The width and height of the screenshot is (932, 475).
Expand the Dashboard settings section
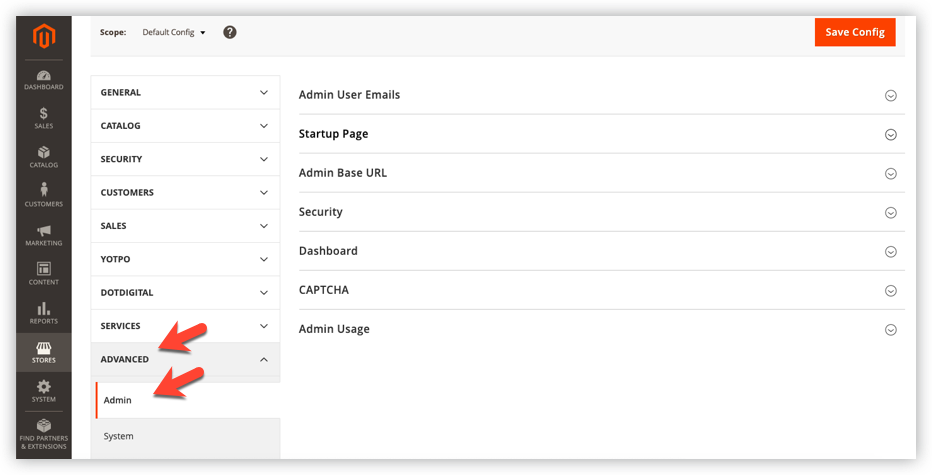tap(602, 251)
